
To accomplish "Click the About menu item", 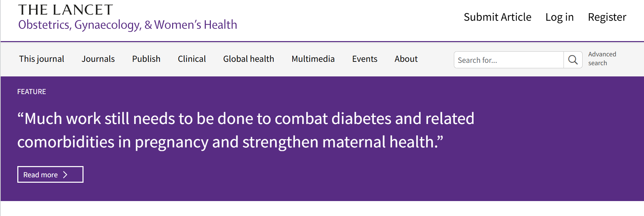I will tap(406, 59).
